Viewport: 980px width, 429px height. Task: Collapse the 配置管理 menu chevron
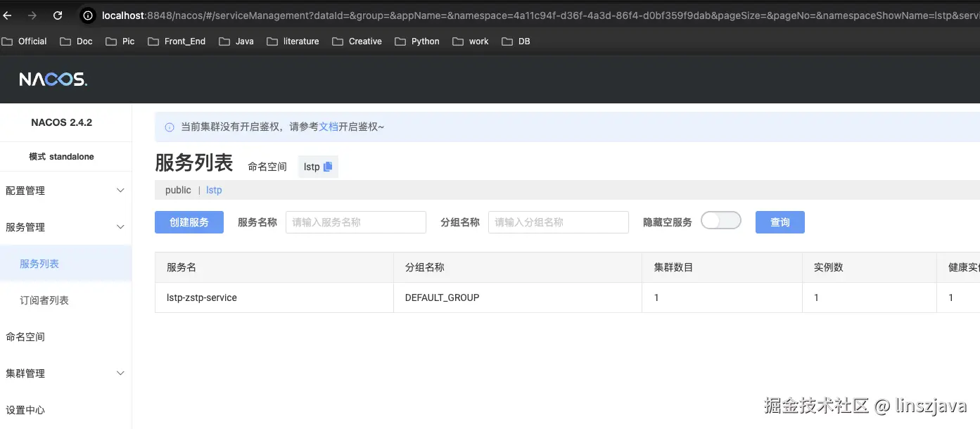coord(120,191)
